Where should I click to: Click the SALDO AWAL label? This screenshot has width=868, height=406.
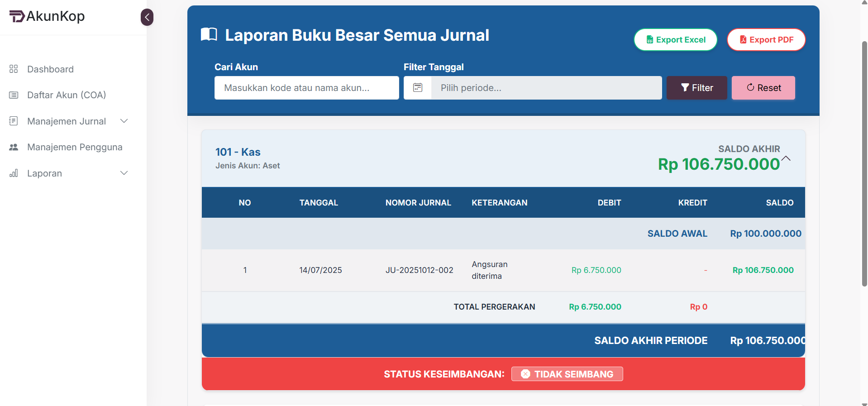click(x=677, y=234)
